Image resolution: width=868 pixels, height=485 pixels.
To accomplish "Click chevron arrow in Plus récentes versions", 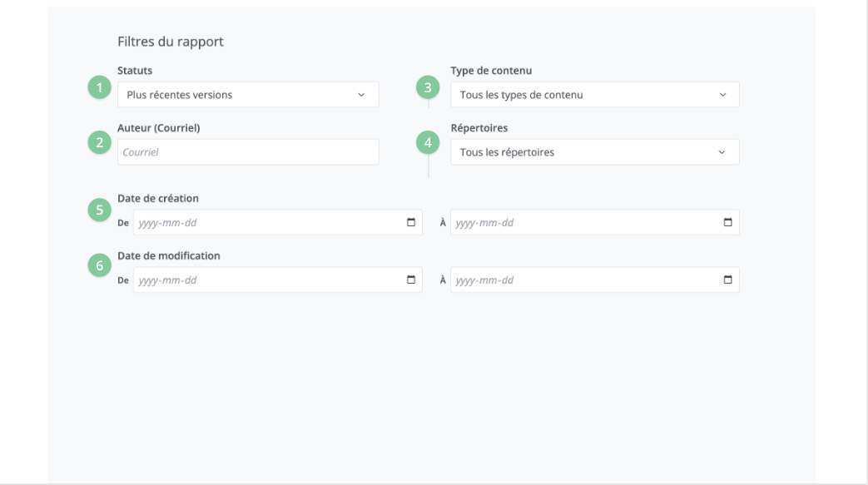I will [x=361, y=95].
